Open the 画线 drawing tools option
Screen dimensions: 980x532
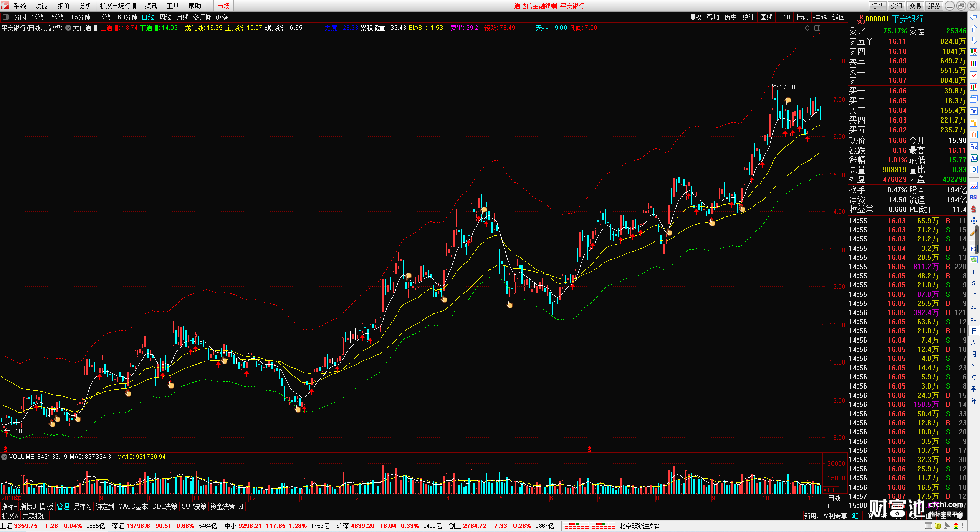click(766, 17)
